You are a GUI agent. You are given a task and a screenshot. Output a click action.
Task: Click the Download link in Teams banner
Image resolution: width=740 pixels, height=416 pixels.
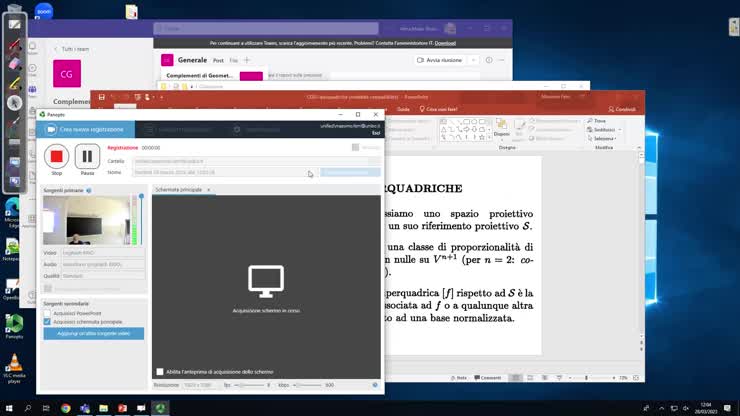click(x=445, y=44)
